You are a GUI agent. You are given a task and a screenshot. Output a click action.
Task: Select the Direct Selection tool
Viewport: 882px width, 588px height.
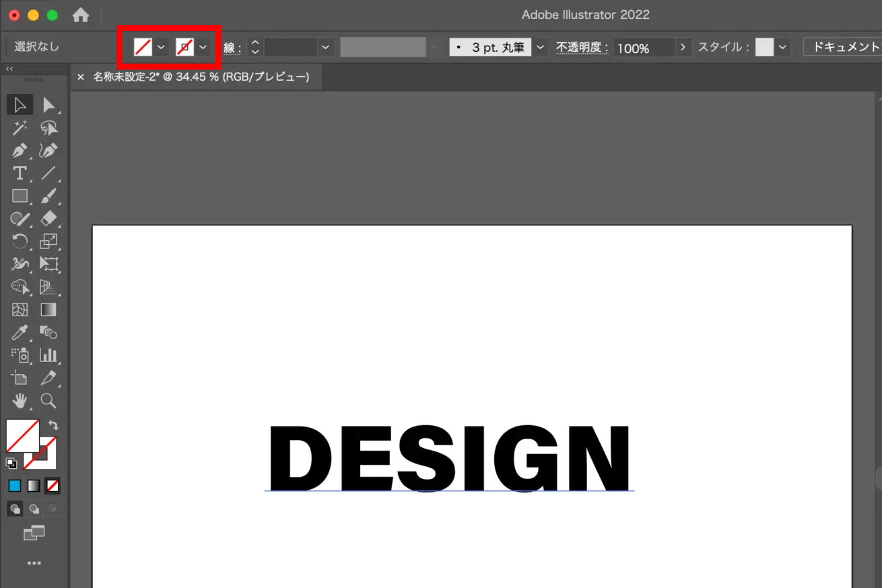[x=48, y=105]
